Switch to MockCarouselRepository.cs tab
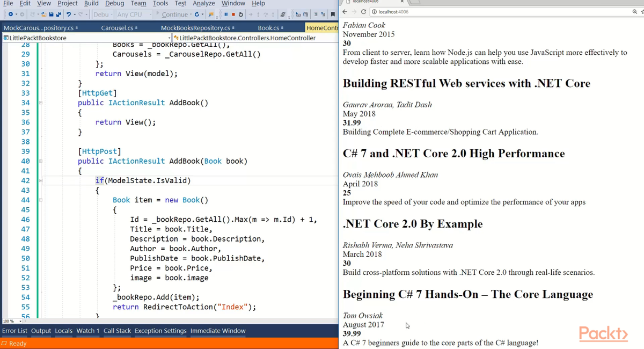Viewport: 644px width, 349px height. pos(41,28)
